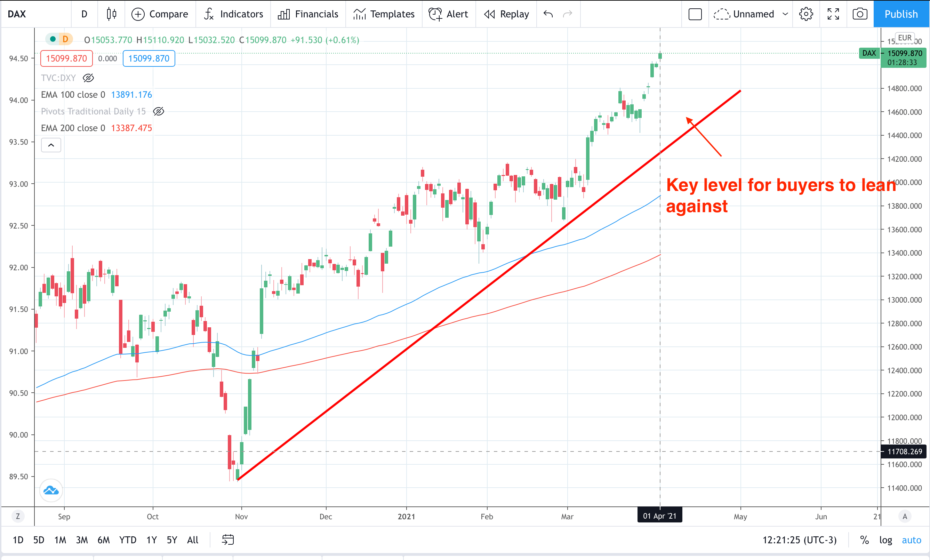Set range to 3M
The height and width of the screenshot is (560, 930).
[x=81, y=540]
